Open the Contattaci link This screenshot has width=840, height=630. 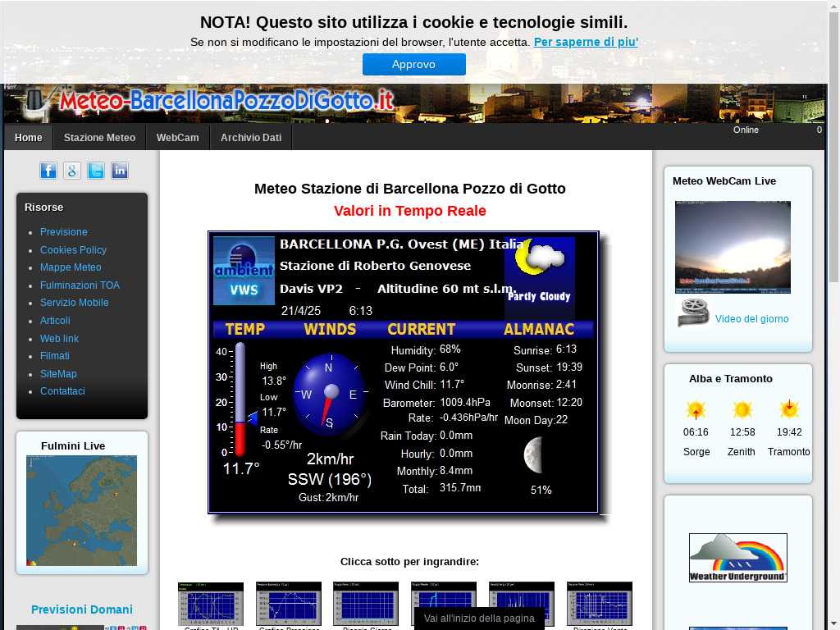[62, 391]
